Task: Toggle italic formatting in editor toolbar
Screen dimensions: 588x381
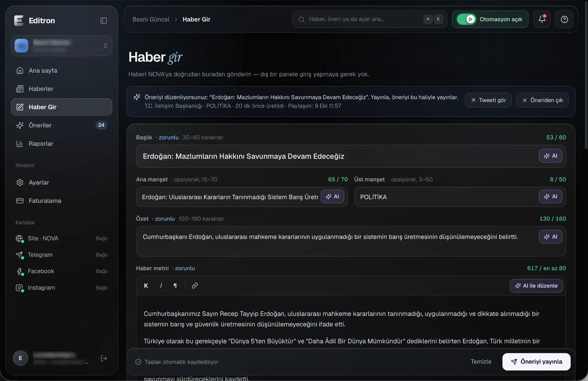Action: point(161,285)
